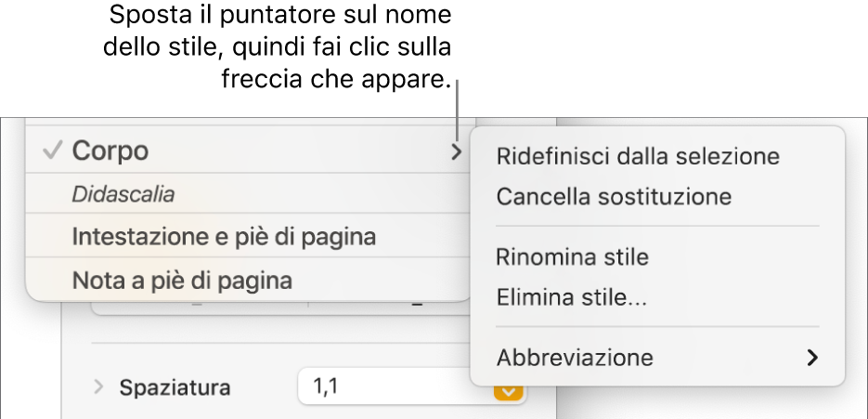Select the Corpo paragraph style
The image size is (868, 419).
111,151
